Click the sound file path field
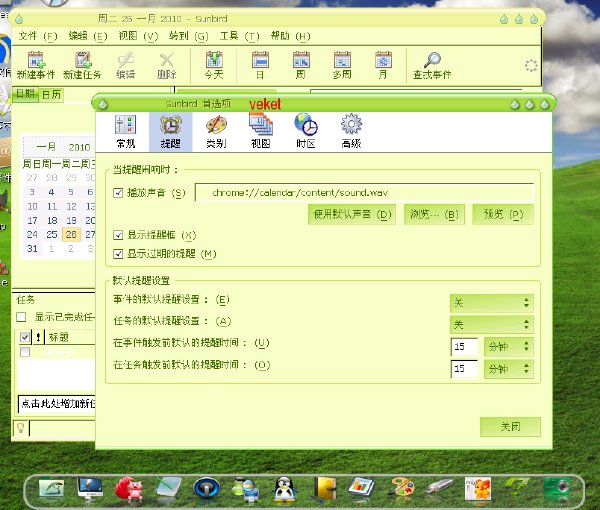This screenshot has width=600, height=510. tap(364, 192)
